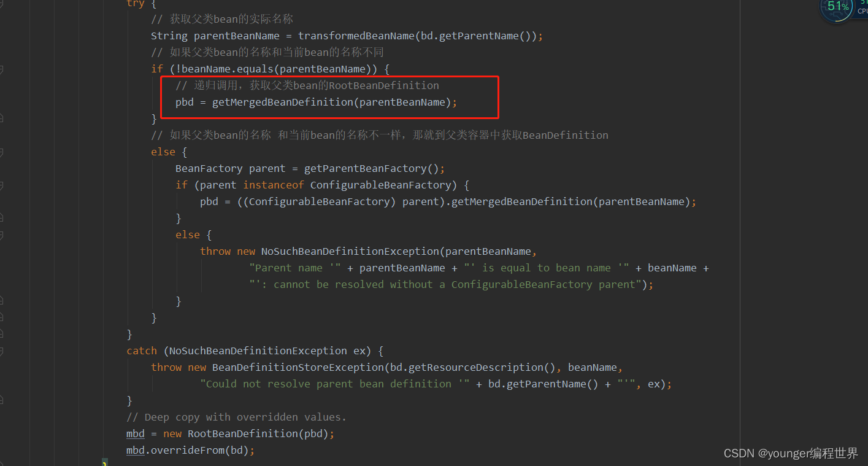Click the comment 递归调用，获取父类bean的RootBeanDefinition

click(307, 85)
